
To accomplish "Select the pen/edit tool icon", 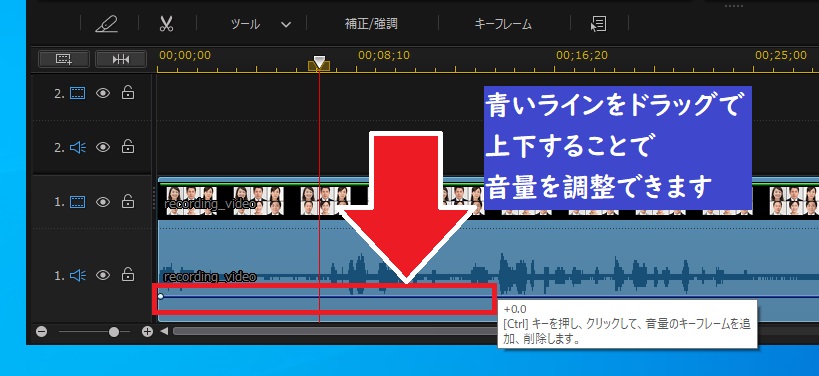I will (107, 24).
